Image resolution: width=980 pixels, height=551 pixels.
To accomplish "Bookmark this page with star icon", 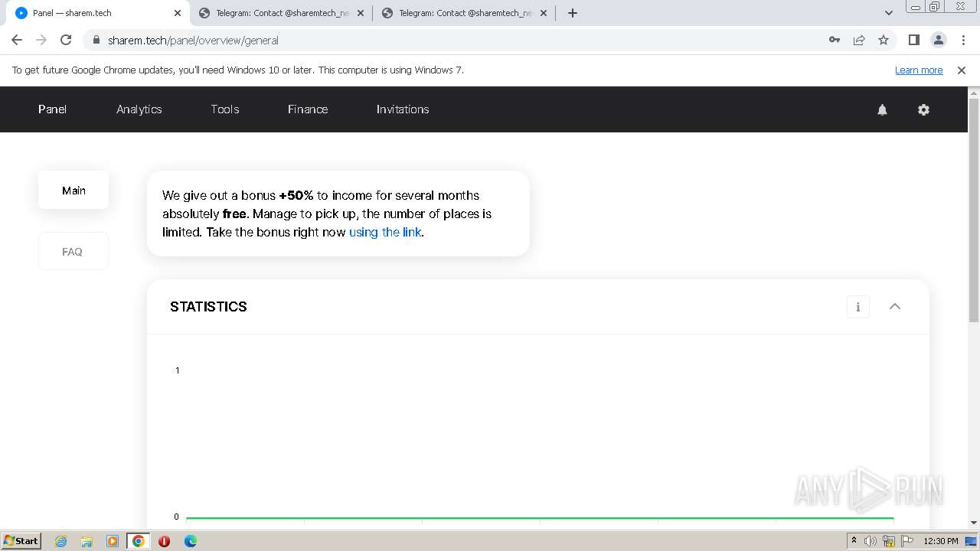I will 884,40.
